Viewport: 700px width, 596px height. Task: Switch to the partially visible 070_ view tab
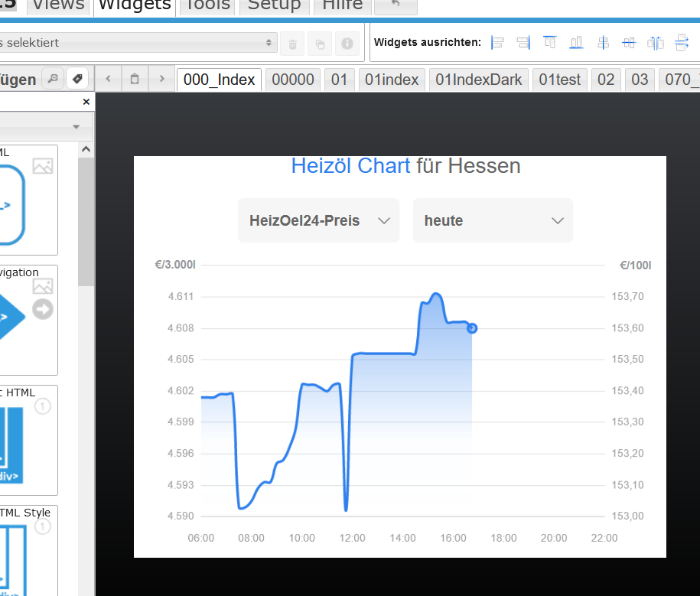click(679, 80)
